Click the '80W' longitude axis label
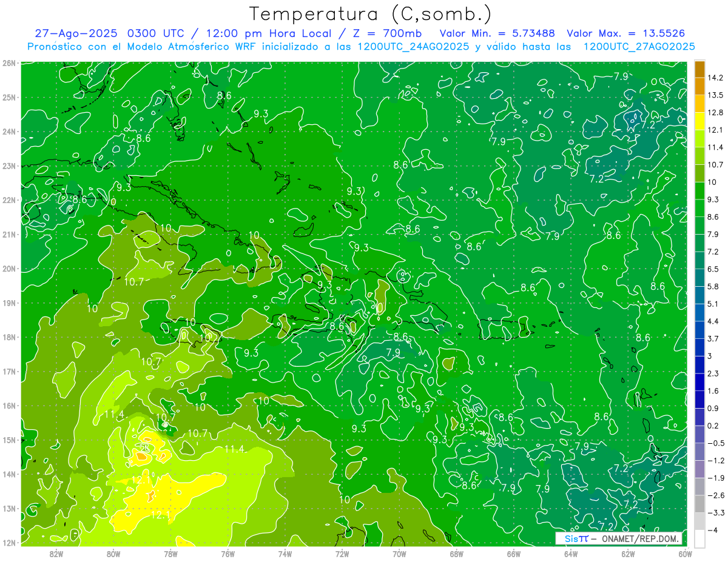The width and height of the screenshot is (728, 562). (113, 554)
